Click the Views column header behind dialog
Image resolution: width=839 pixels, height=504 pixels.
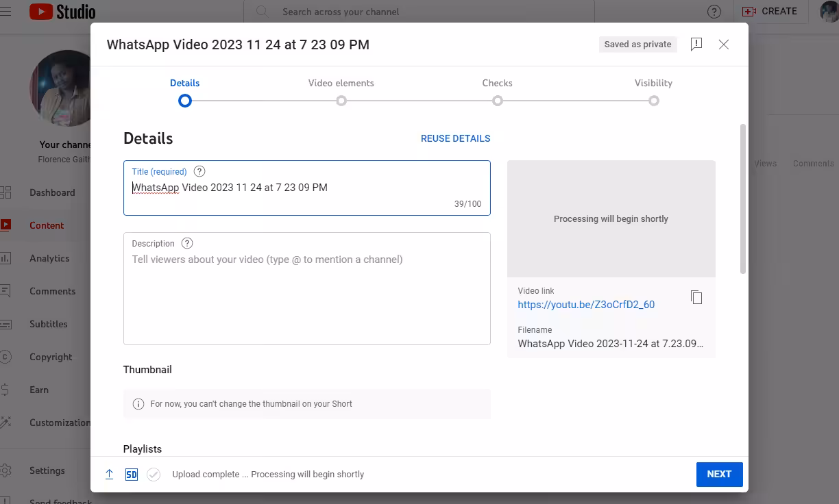pos(765,164)
